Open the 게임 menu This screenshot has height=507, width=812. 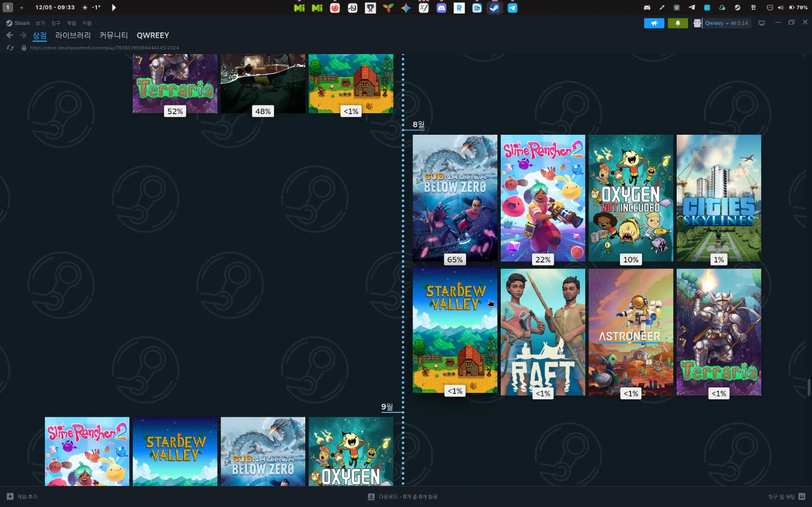coord(71,23)
